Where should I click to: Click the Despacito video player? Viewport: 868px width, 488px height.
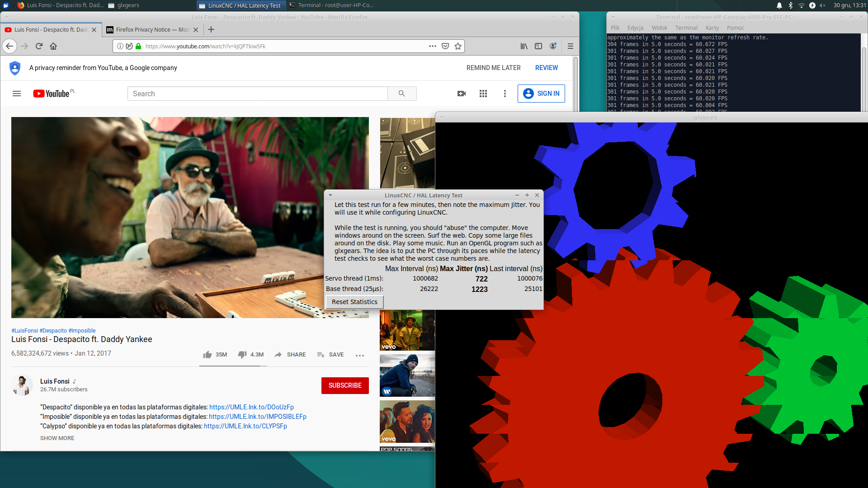tap(190, 217)
